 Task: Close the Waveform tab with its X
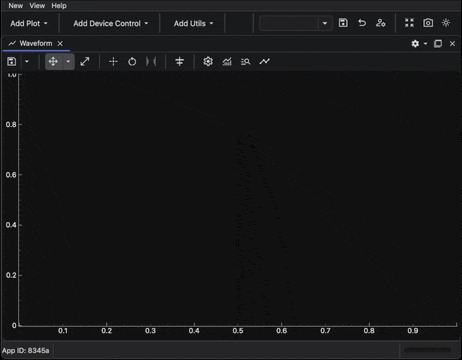(60, 44)
